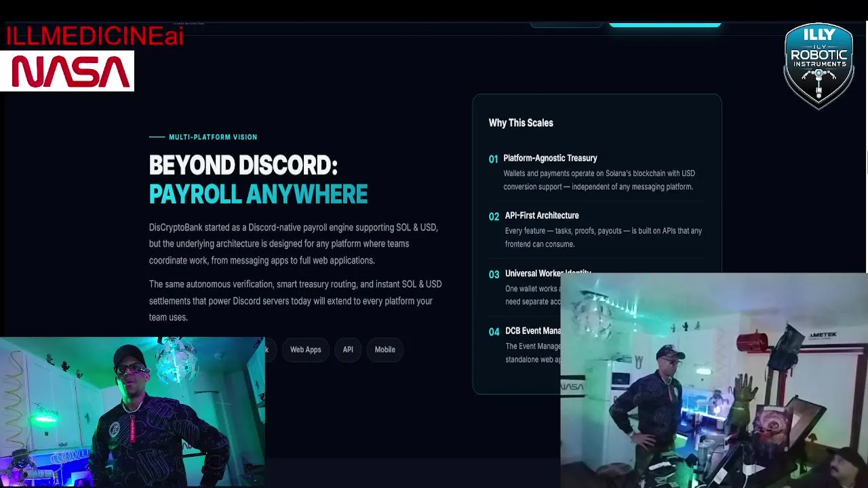Click the paragraph starting The same autonomous verification
The image size is (868, 488).
(295, 300)
